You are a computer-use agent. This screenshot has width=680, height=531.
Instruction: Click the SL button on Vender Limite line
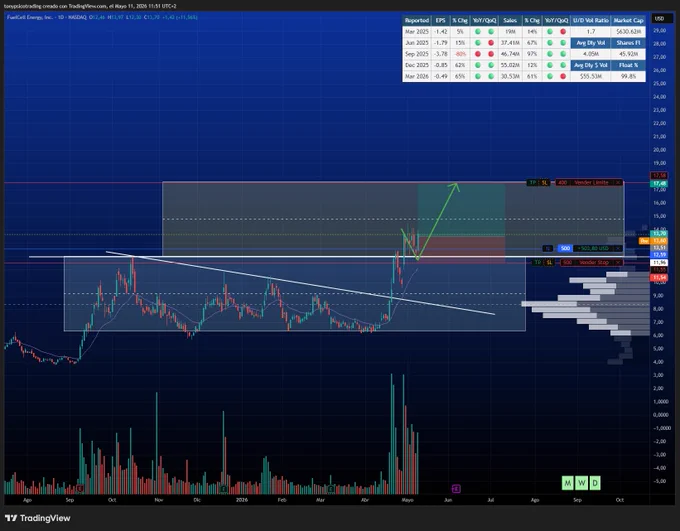pos(544,183)
